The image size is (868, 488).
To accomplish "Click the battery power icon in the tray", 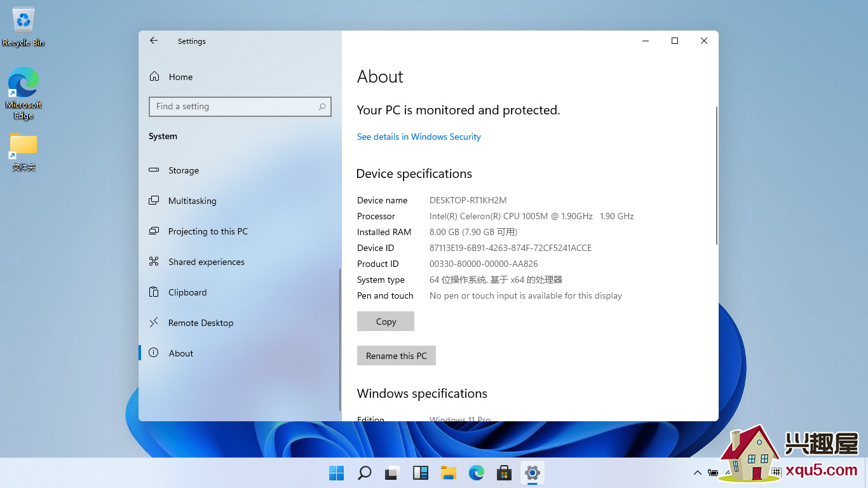I will coord(713,473).
